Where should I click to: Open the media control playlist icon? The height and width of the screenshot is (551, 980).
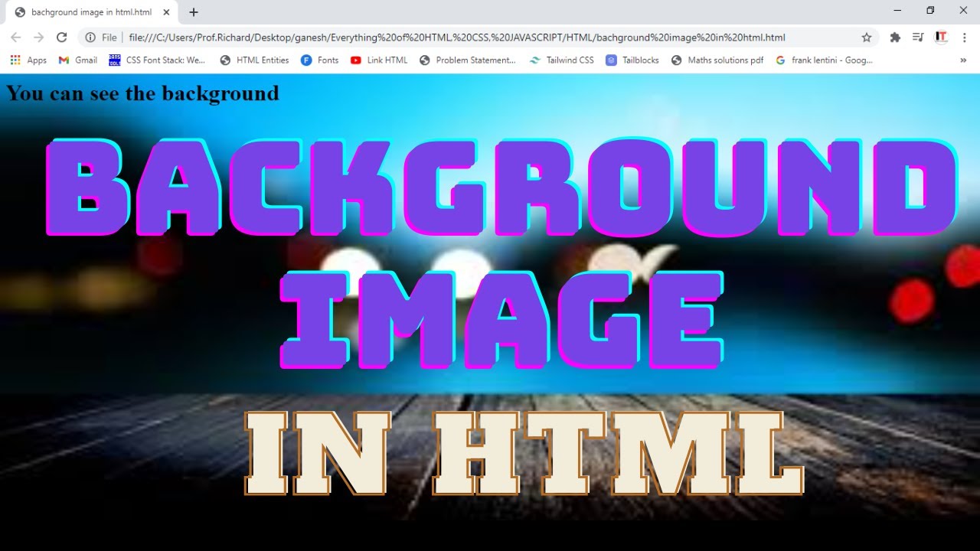click(918, 37)
